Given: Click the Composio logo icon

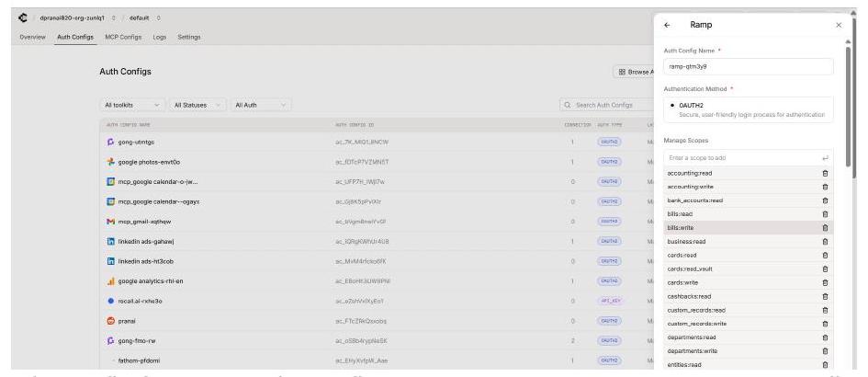Looking at the screenshot, I should click(x=23, y=17).
